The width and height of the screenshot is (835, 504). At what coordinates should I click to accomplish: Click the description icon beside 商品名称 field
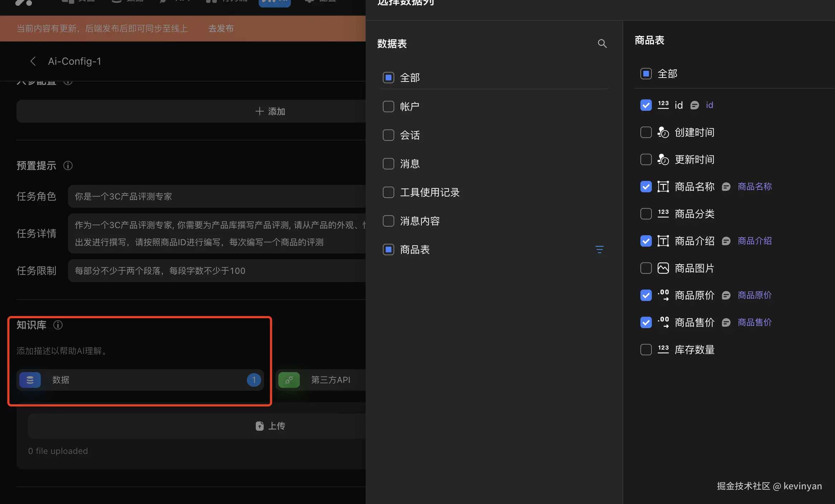(x=726, y=187)
